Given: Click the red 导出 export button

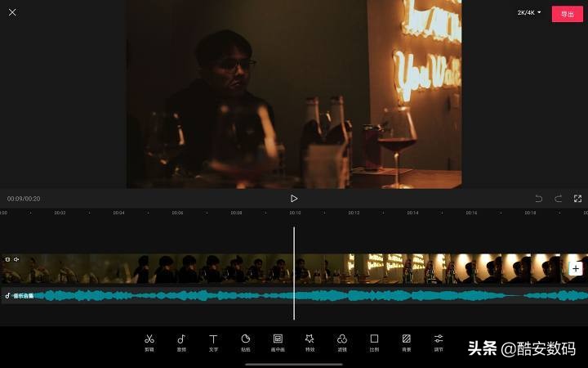Looking at the screenshot, I should coord(567,14).
